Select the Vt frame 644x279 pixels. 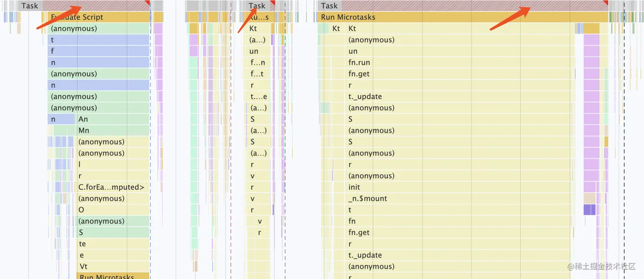(113, 267)
